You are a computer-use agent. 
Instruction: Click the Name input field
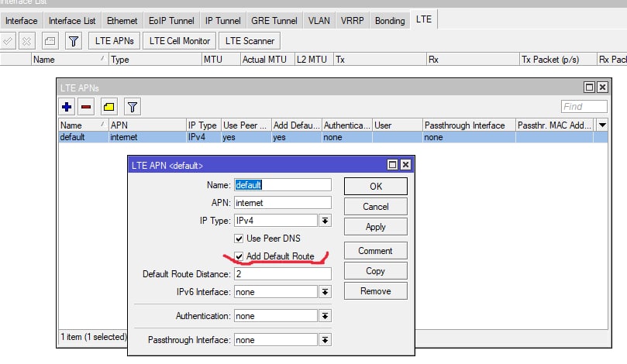pos(283,185)
